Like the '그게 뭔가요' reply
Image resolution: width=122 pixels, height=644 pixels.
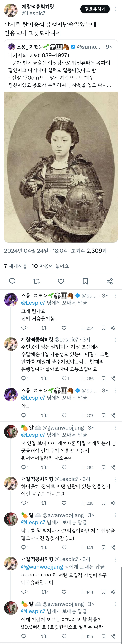64,328
